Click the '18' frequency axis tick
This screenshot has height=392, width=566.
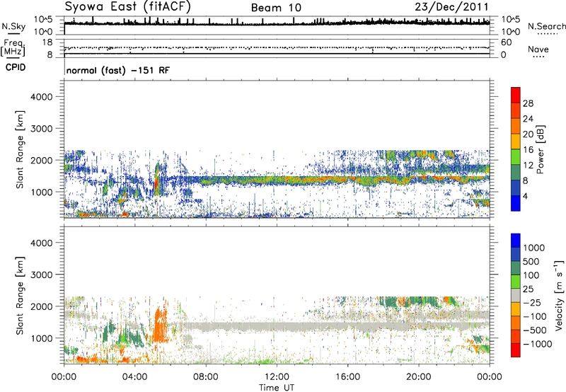click(x=47, y=42)
